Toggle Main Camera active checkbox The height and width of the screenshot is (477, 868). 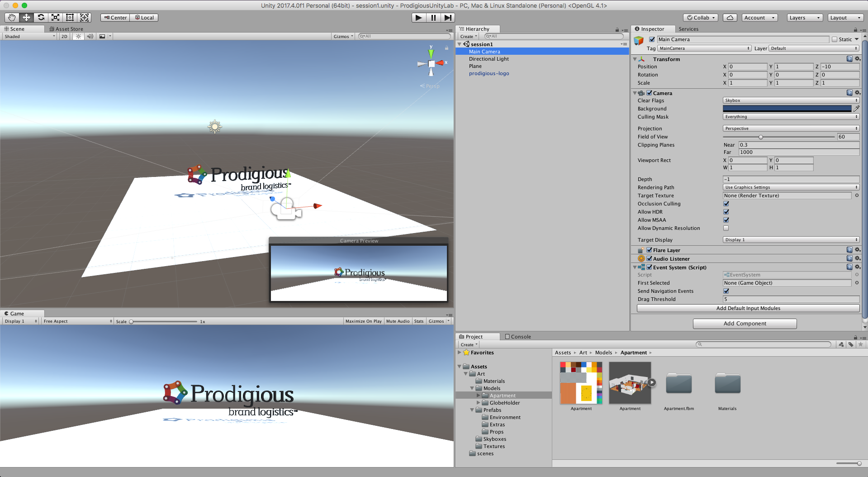pos(652,39)
